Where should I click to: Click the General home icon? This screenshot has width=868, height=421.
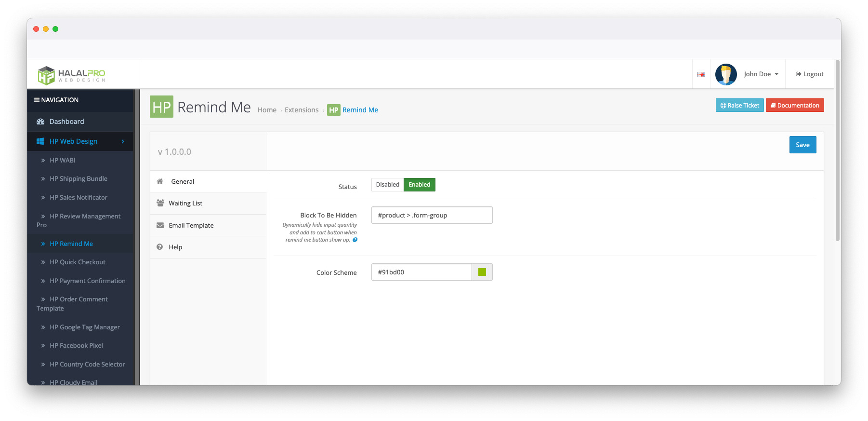(160, 181)
